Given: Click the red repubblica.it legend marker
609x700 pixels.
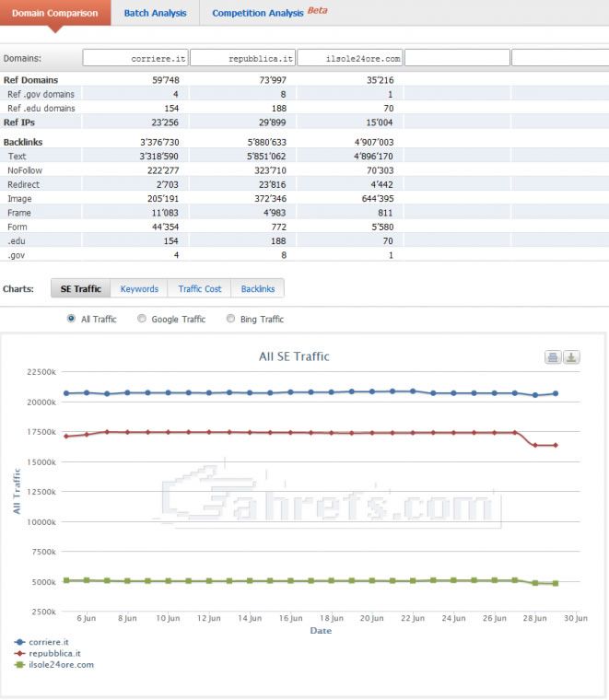Looking at the screenshot, I should 20,653.
